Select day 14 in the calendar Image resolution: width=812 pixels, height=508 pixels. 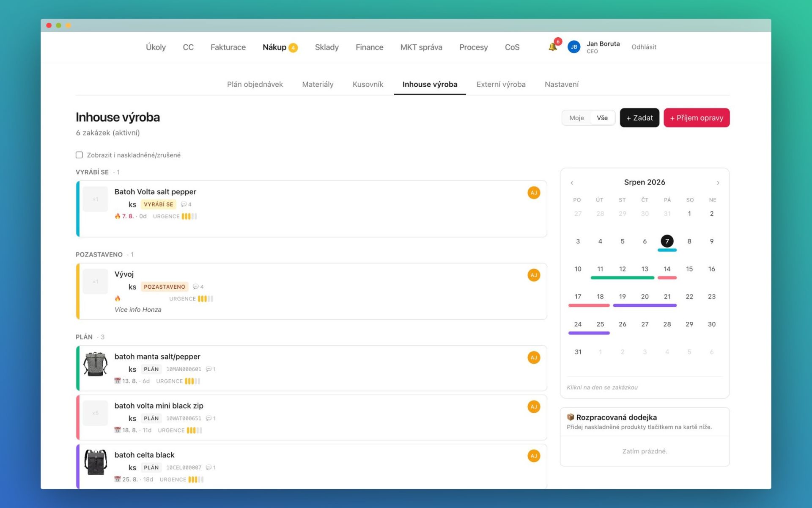(667, 269)
